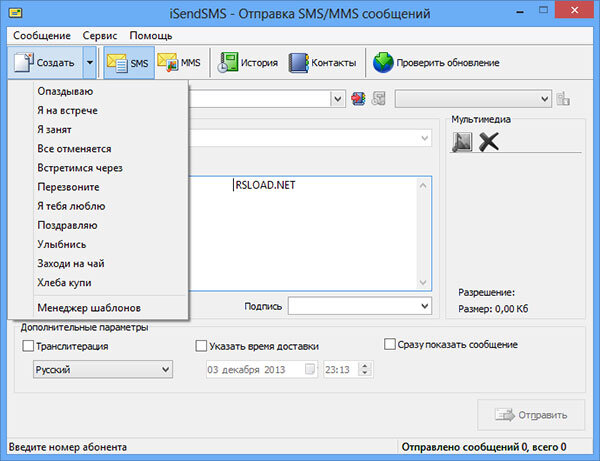Click message area scroll up arrow
Screen dimensions: 600x461
(x=423, y=186)
